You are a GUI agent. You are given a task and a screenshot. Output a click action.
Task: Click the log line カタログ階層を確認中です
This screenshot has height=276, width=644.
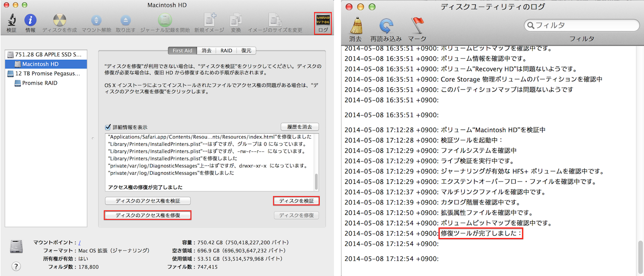(481, 202)
